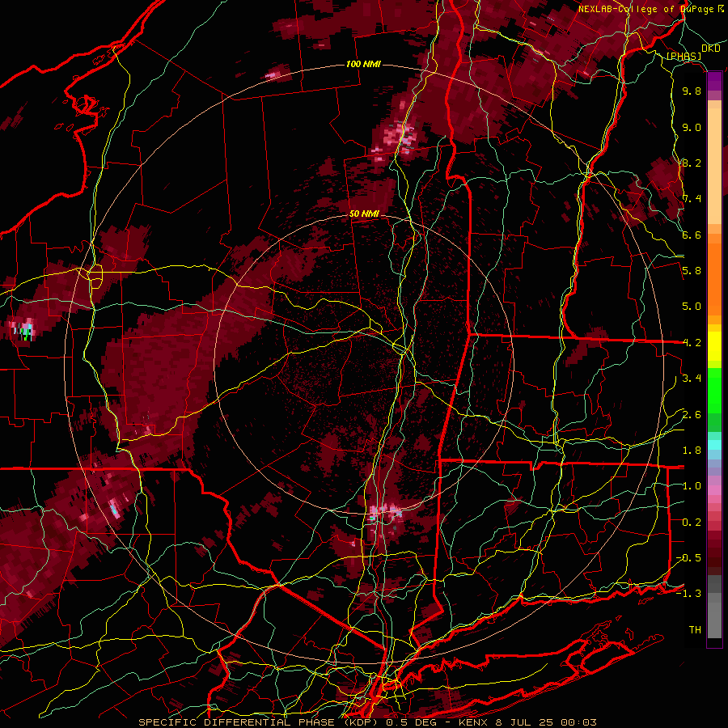This screenshot has width=728, height=728.
Task: Click the -0.5 legend value
Action: pos(688,558)
